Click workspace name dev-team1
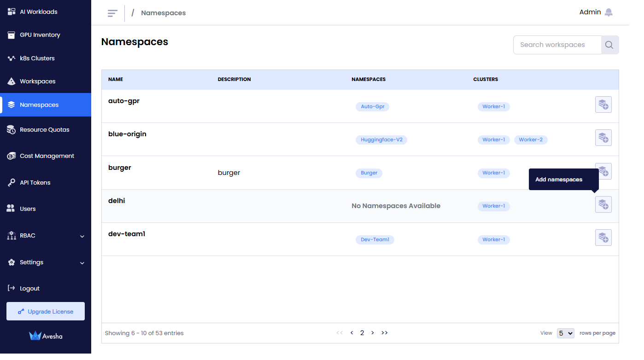This screenshot has height=360, width=644. coord(127,234)
